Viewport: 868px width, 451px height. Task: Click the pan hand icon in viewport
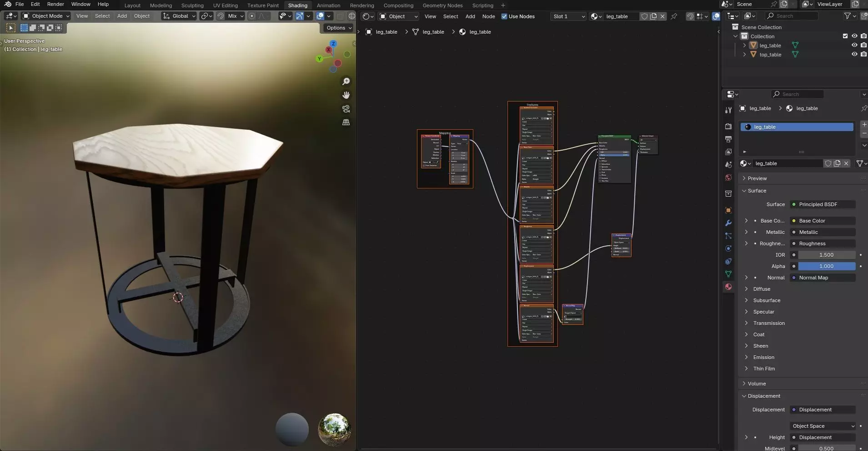tap(346, 95)
